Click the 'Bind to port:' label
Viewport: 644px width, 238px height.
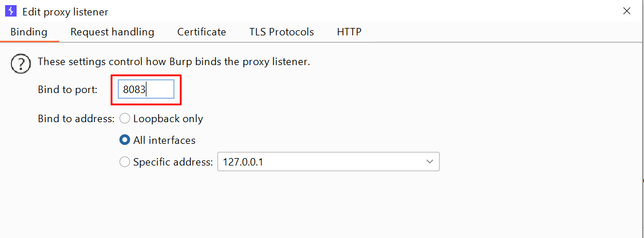67,90
